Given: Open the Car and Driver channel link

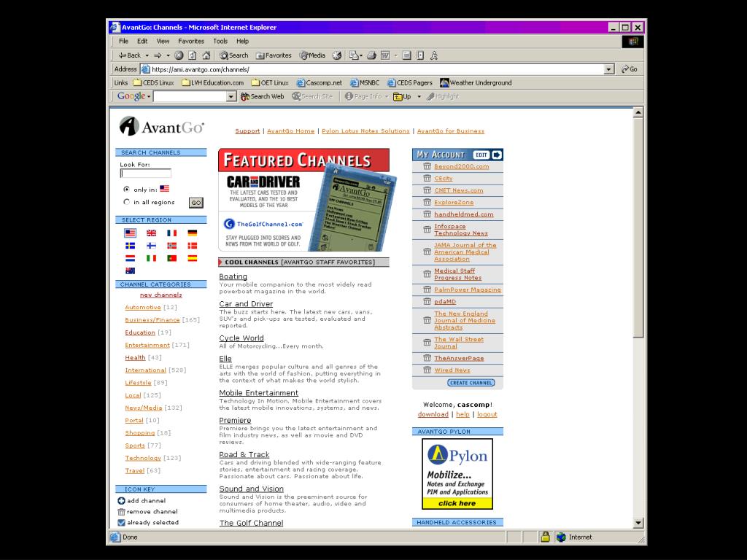Looking at the screenshot, I should [246, 304].
